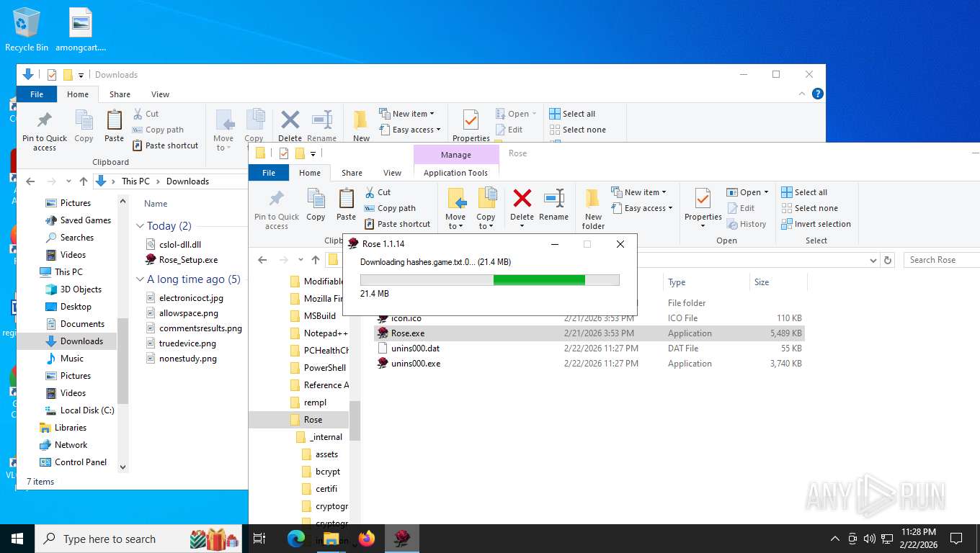The height and width of the screenshot is (553, 980).
Task: Click History in the Rose window ribbon
Action: tap(746, 224)
